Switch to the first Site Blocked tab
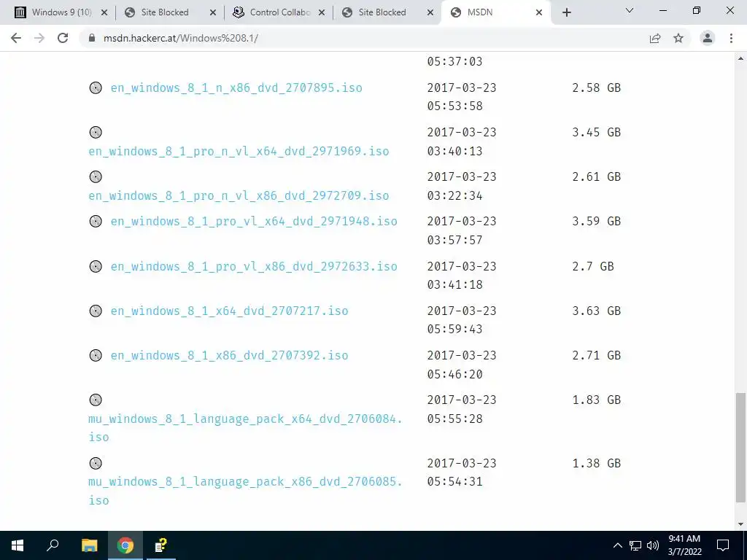747x560 pixels. coord(165,12)
